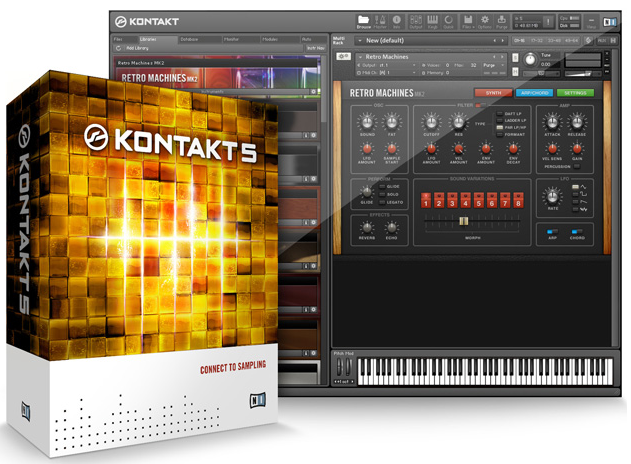Open the Info panel icon
631x464 pixels.
396,20
